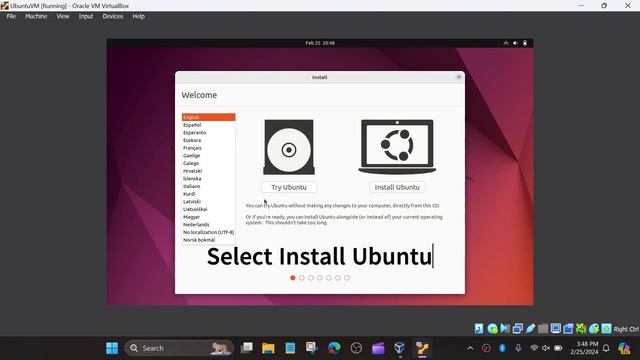Viewport: 640px width, 360px height.
Task: Select Magyar language
Action: pyautogui.click(x=209, y=217)
